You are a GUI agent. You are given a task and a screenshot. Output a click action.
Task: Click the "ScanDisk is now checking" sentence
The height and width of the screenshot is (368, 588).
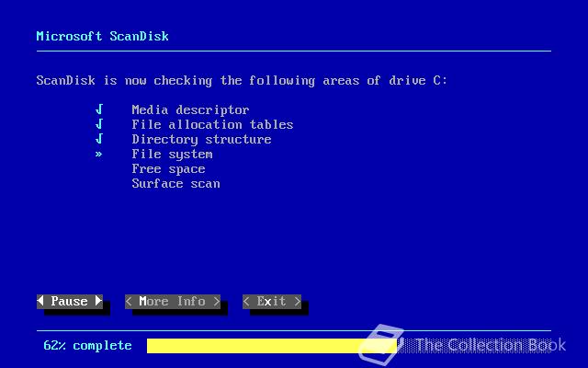(242, 80)
